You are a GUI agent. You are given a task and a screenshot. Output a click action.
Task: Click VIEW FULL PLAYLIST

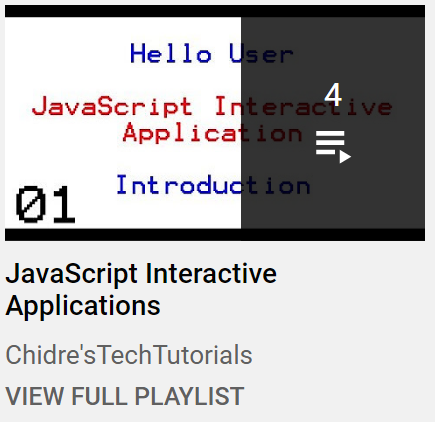pyautogui.click(x=125, y=396)
